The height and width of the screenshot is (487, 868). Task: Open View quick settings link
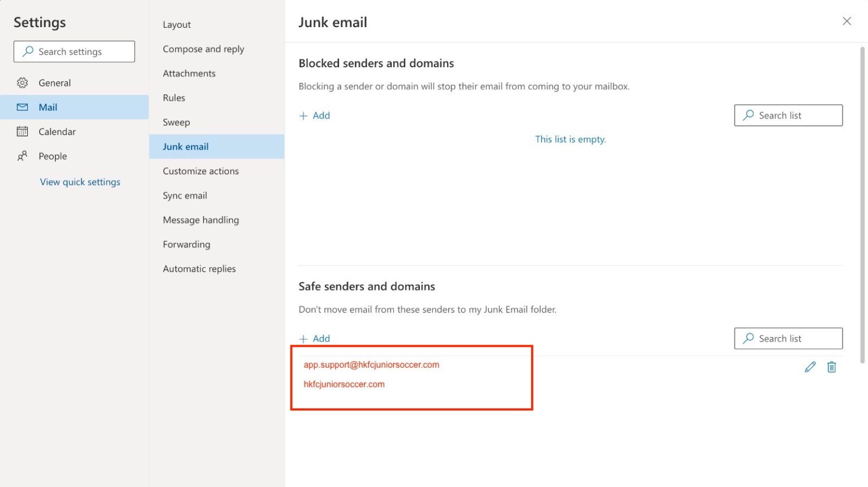pyautogui.click(x=80, y=182)
